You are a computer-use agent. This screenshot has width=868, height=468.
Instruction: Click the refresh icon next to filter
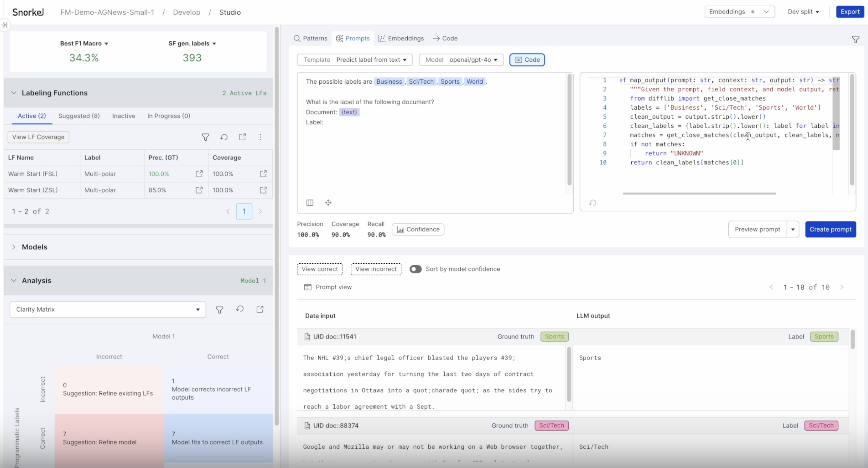tap(224, 137)
